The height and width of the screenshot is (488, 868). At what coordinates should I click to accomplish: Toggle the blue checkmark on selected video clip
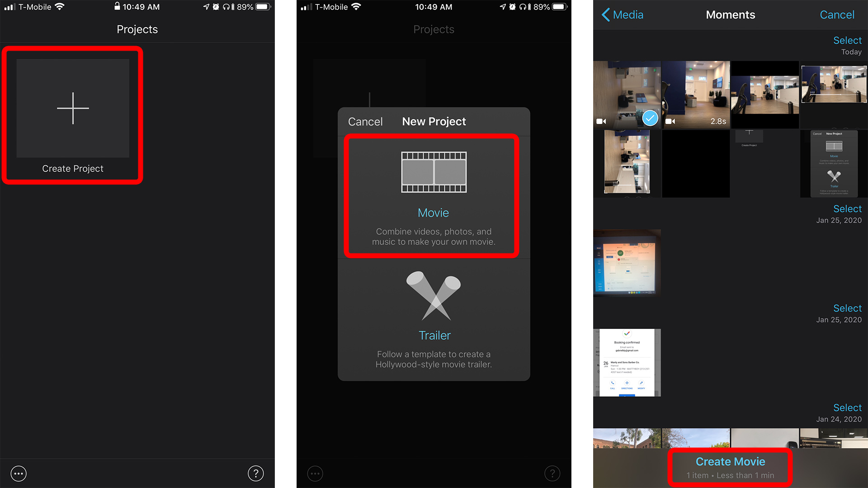point(649,118)
